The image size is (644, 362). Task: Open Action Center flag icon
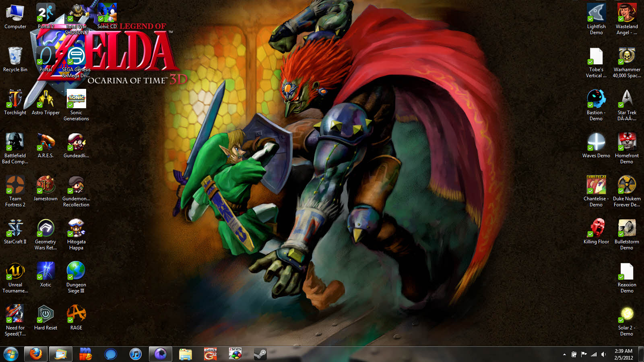(584, 354)
